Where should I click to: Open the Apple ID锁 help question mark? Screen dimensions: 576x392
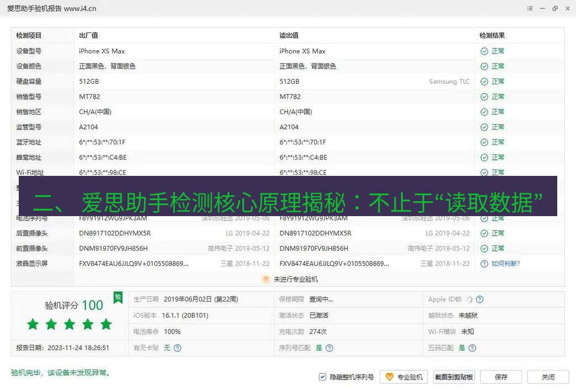click(x=479, y=299)
